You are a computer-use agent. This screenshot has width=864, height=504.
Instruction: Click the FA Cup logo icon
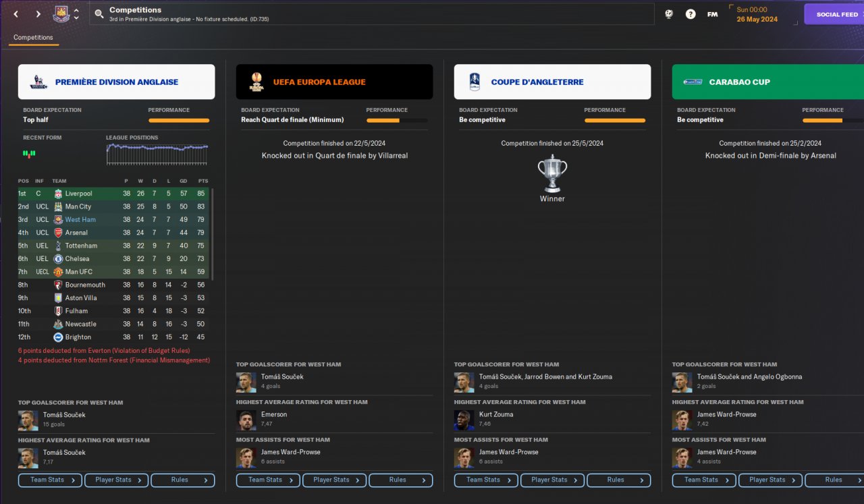pyautogui.click(x=475, y=82)
